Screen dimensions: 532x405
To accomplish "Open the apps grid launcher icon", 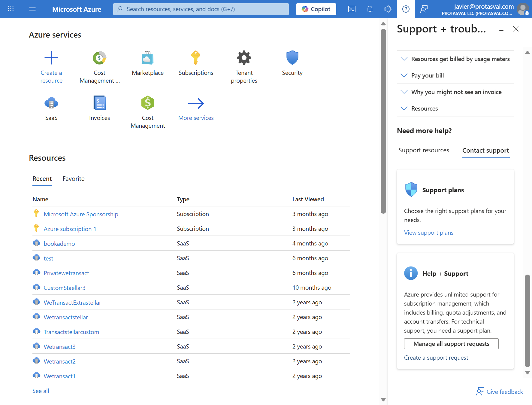I will pos(11,9).
